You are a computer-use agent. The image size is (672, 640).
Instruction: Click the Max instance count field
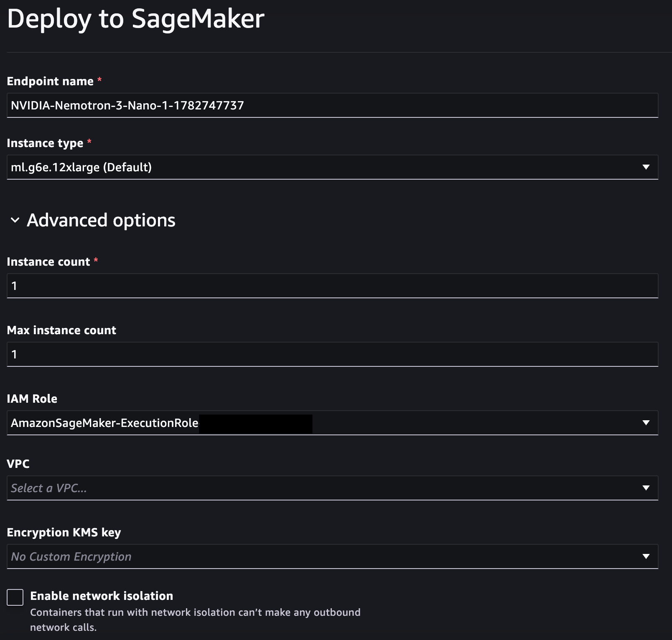point(332,354)
